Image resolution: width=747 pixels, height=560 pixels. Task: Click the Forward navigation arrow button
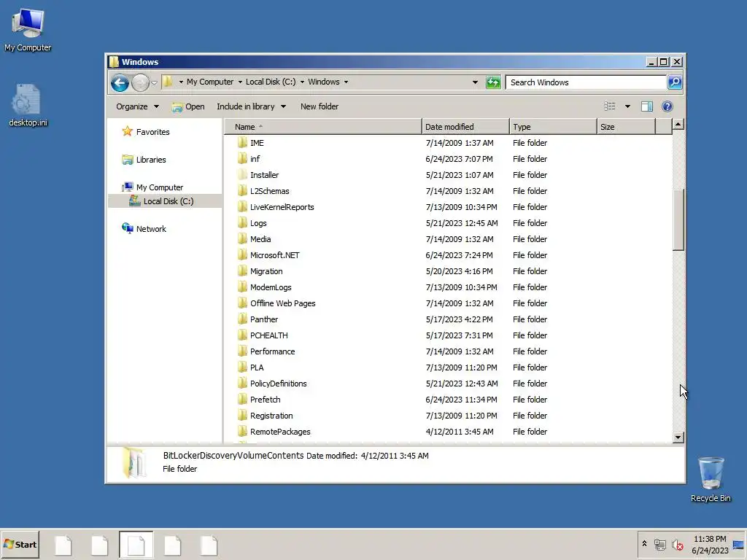[x=140, y=83]
